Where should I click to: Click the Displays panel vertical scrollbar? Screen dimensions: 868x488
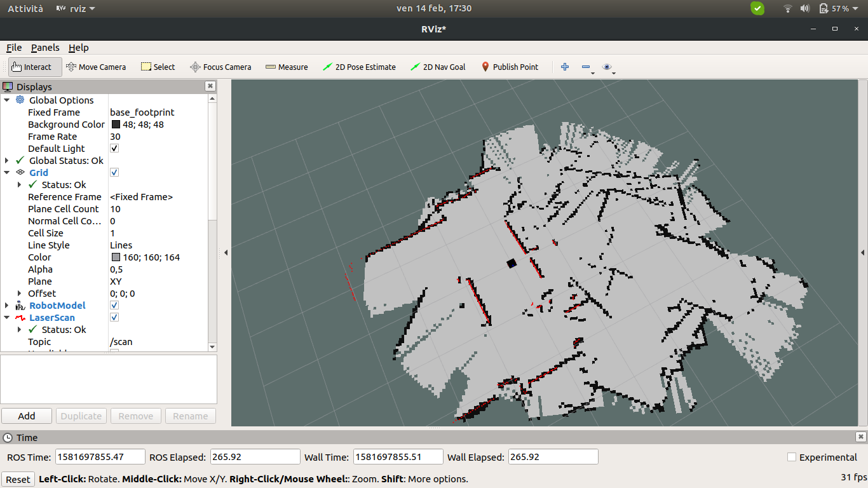click(212, 222)
